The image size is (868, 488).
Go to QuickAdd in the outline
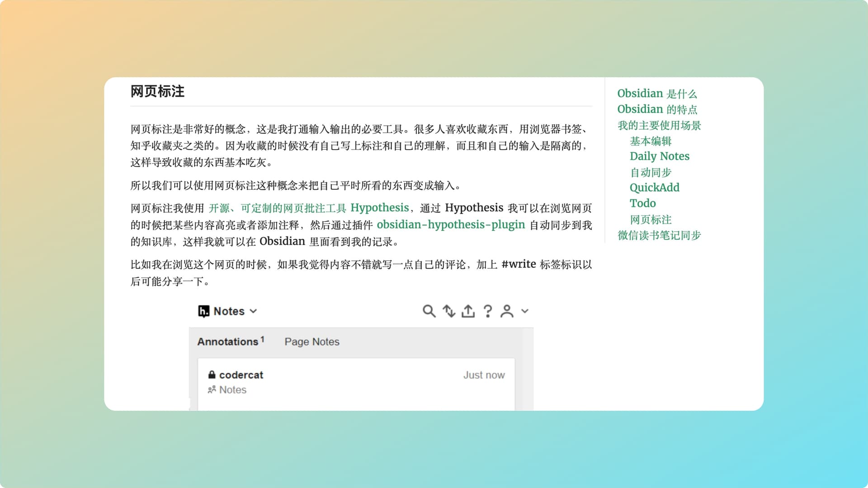tap(655, 188)
